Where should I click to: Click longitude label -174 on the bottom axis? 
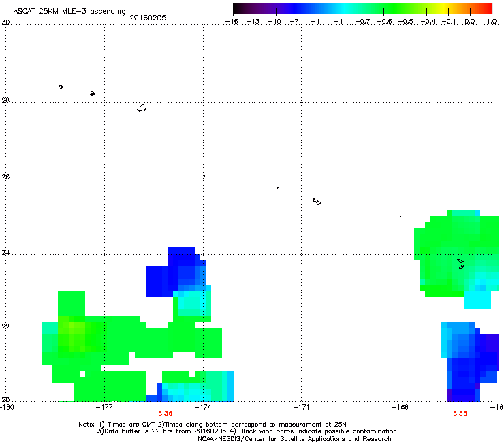click(x=203, y=407)
